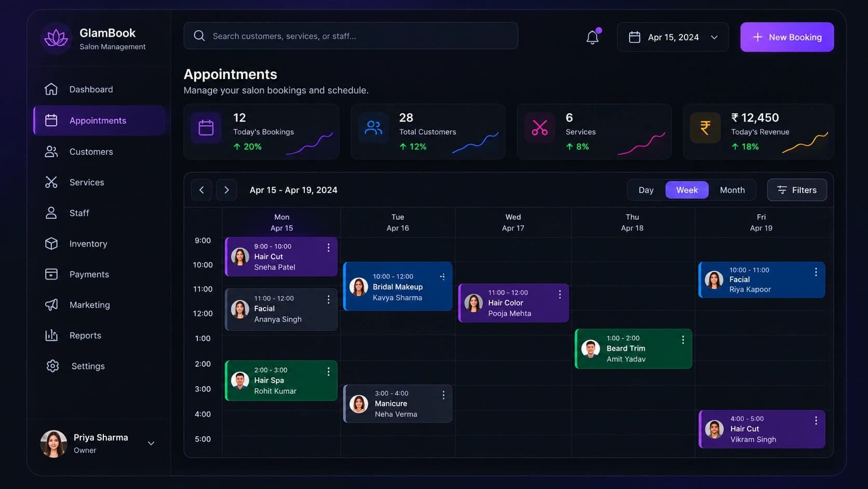Select the Week view
Screen dimensions: 868x489
click(687, 190)
